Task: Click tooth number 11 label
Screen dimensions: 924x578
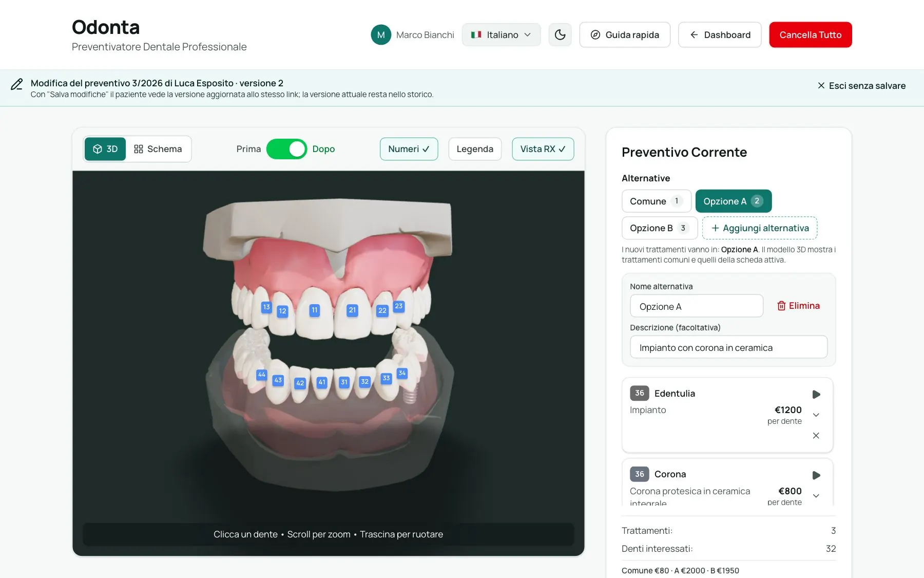Action: click(315, 310)
